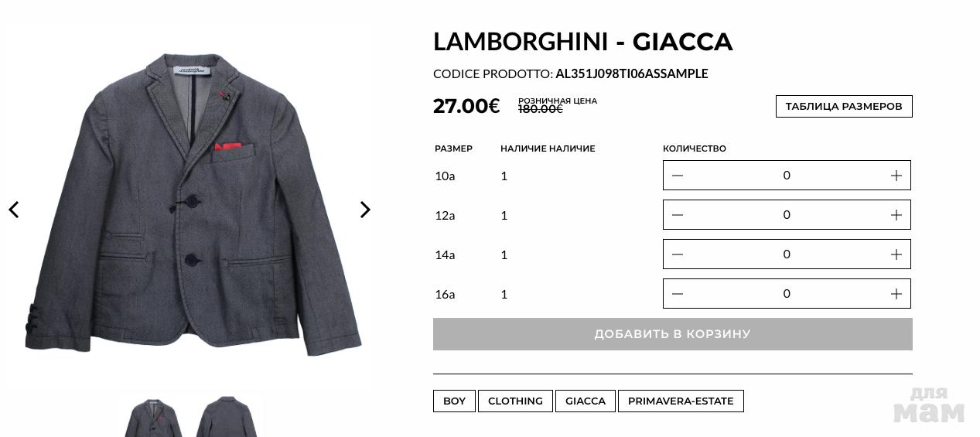Screen dimensions: 980x437
Task: Open the Таблица размеров size chart
Action: [x=844, y=107]
